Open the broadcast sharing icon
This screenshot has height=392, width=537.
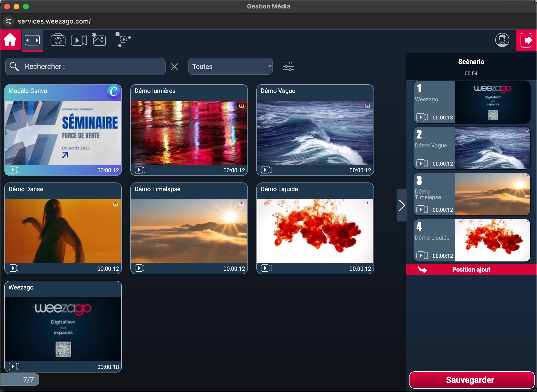pos(123,40)
